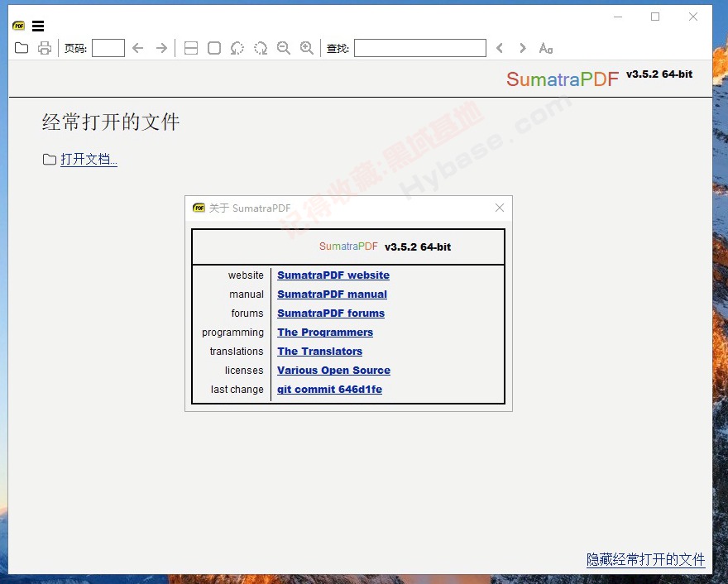This screenshot has height=584, width=728.
Task: Click the SumatraPDF logo in main window header
Action: [x=563, y=79]
